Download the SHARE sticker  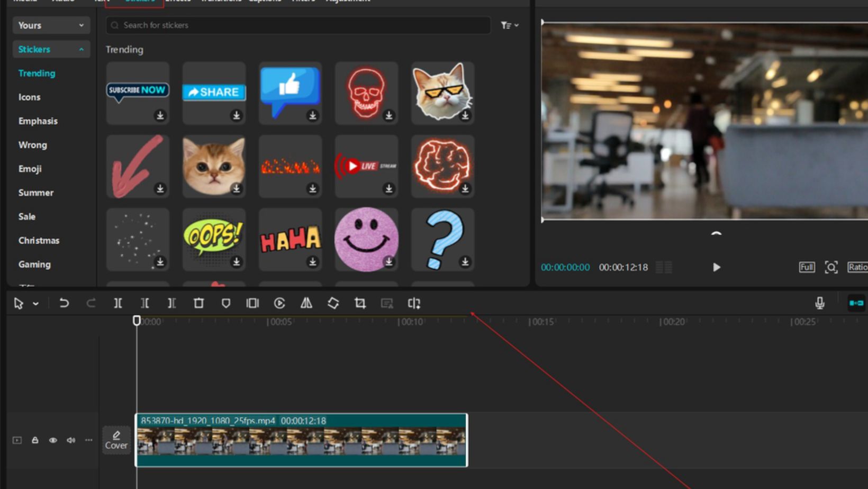tap(236, 115)
